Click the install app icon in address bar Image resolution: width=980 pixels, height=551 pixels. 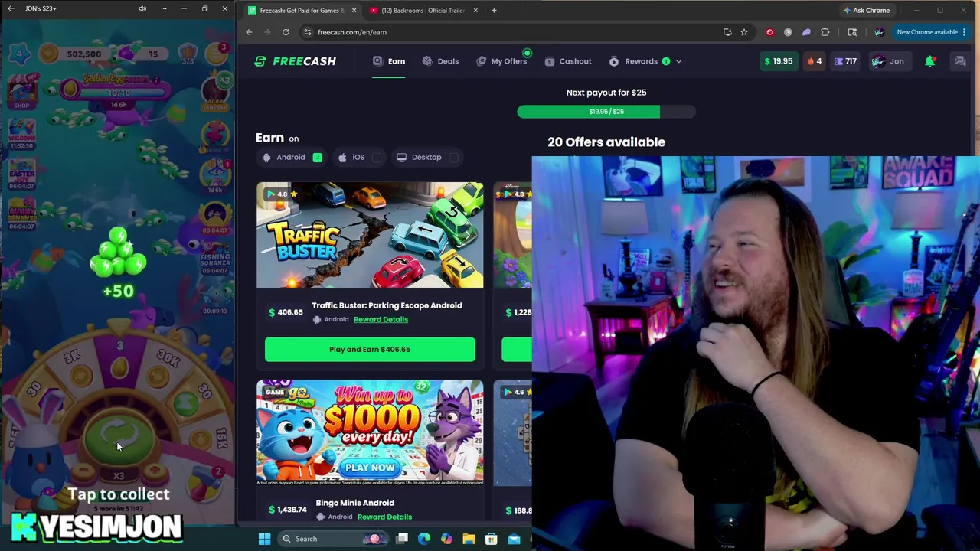tap(727, 32)
